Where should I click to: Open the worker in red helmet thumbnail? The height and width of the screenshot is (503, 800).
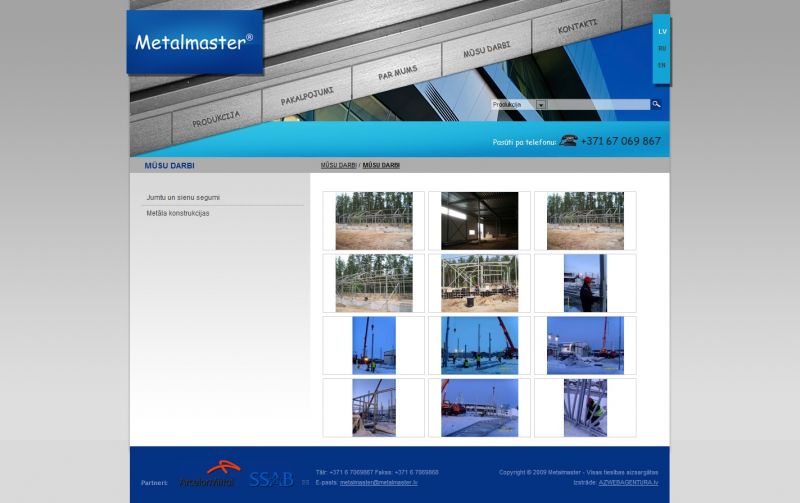point(585,283)
